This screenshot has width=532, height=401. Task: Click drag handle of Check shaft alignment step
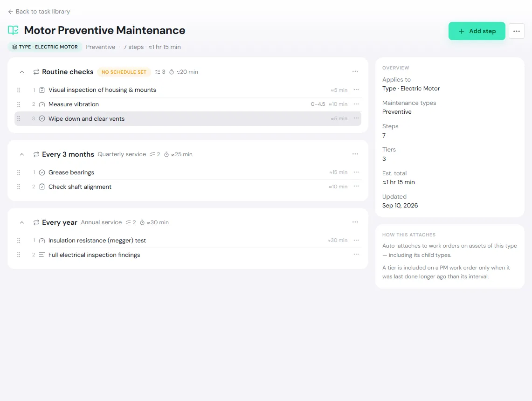coord(19,187)
